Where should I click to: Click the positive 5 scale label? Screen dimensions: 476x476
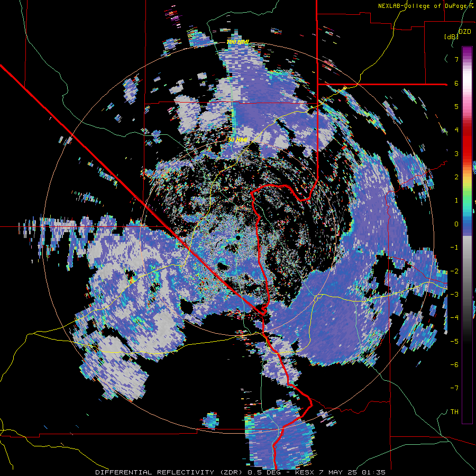pyautogui.click(x=456, y=106)
